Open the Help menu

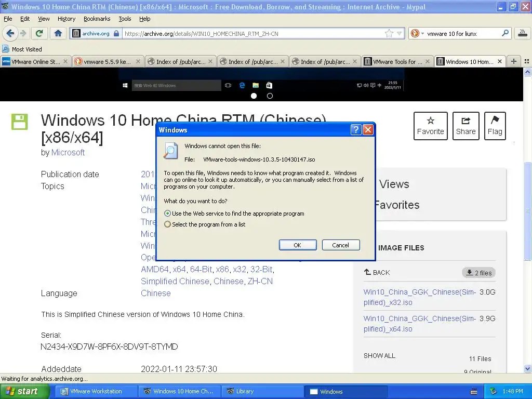pyautogui.click(x=144, y=19)
